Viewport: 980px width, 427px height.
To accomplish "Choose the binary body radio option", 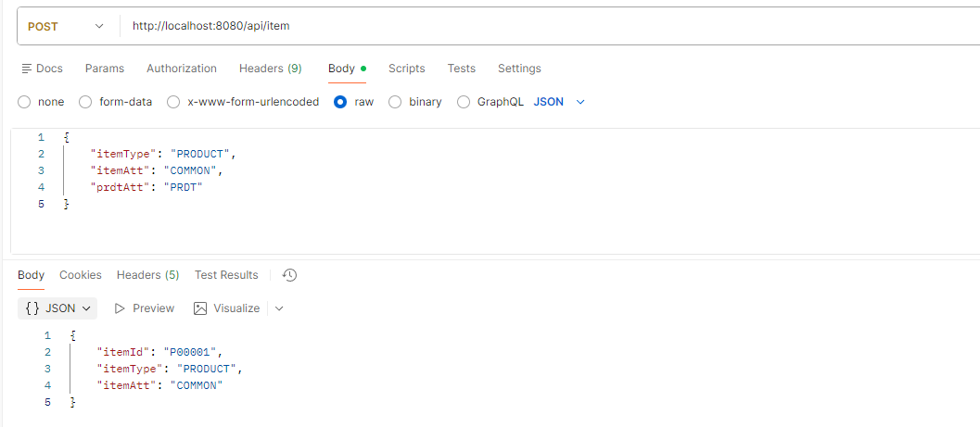I will point(395,102).
